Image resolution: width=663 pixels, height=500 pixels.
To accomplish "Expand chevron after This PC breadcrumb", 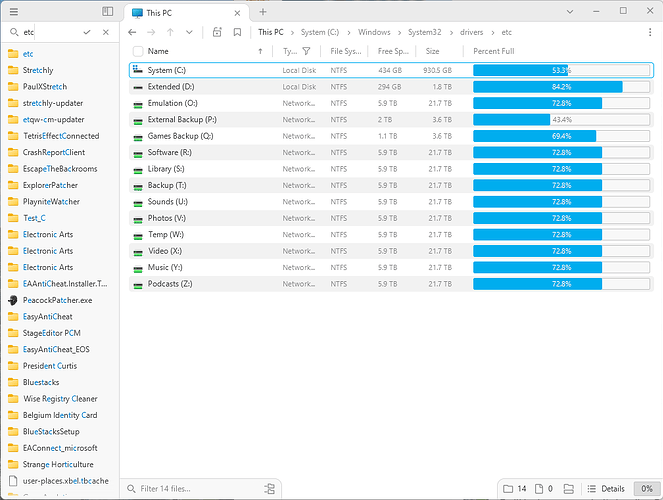I will (292, 33).
